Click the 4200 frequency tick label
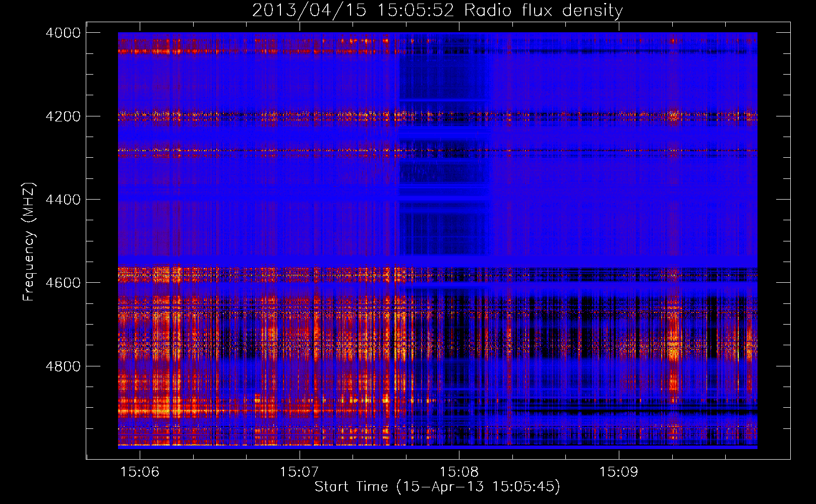Image resolution: width=816 pixels, height=504 pixels. click(63, 116)
